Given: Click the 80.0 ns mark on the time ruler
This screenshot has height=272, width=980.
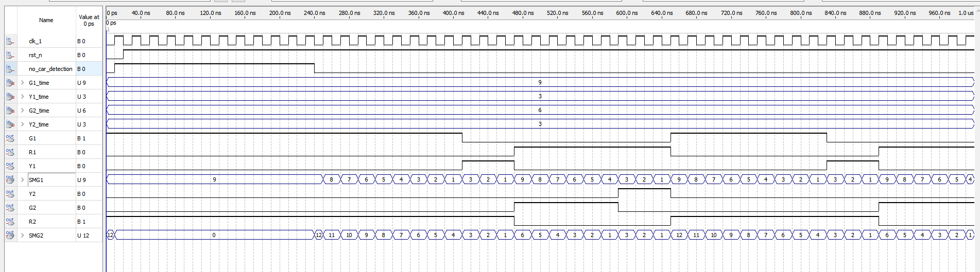Looking at the screenshot, I should coord(175,13).
